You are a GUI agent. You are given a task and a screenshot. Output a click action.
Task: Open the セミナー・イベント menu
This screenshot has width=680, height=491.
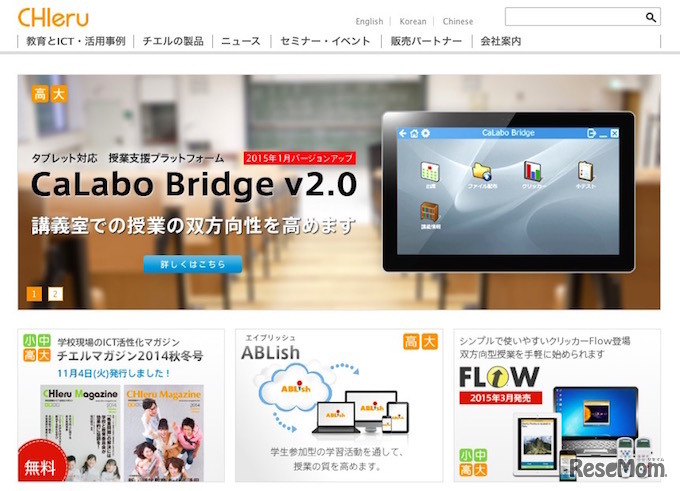coord(326,41)
